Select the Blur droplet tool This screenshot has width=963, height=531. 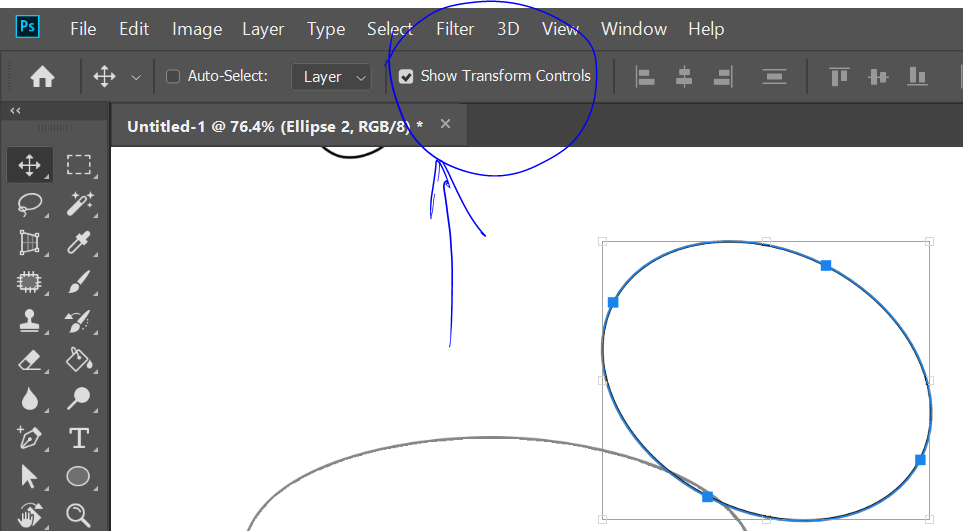tap(29, 399)
